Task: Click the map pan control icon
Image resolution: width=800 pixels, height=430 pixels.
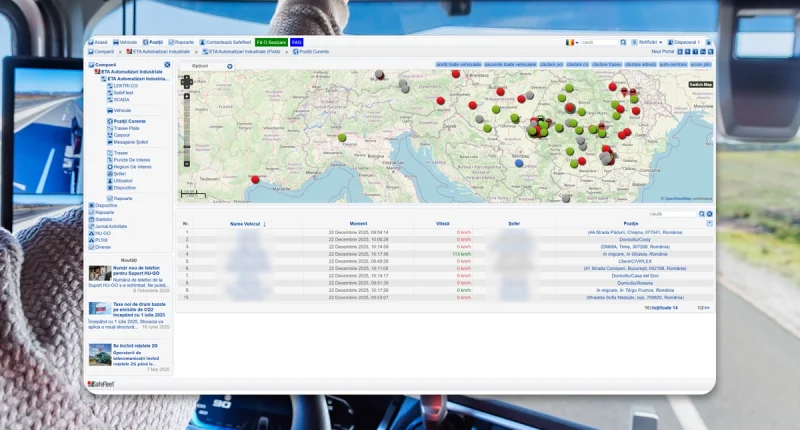Action: (186, 80)
